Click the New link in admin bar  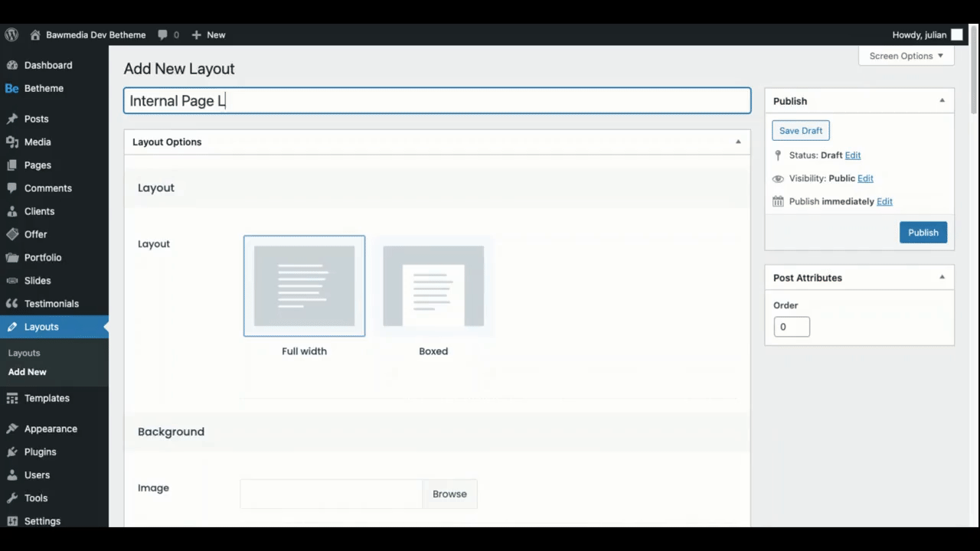click(216, 34)
